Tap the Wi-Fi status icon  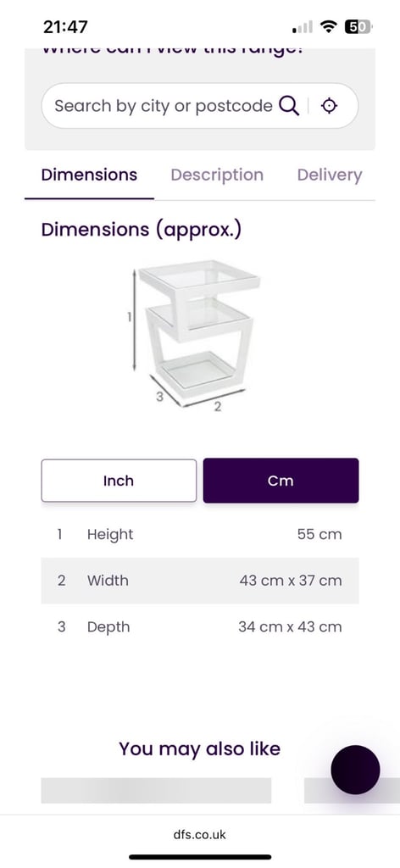point(330,26)
